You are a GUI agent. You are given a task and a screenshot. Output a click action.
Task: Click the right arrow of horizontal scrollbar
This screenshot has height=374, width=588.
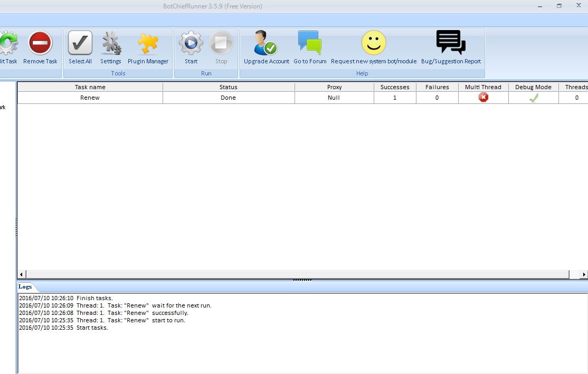pos(583,274)
